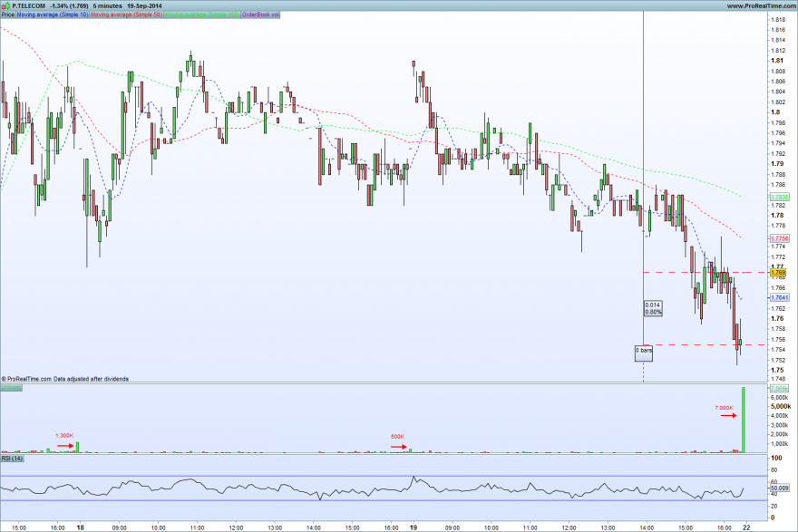
Task: Click the bold 1.79 price axis label
Action: point(777,164)
